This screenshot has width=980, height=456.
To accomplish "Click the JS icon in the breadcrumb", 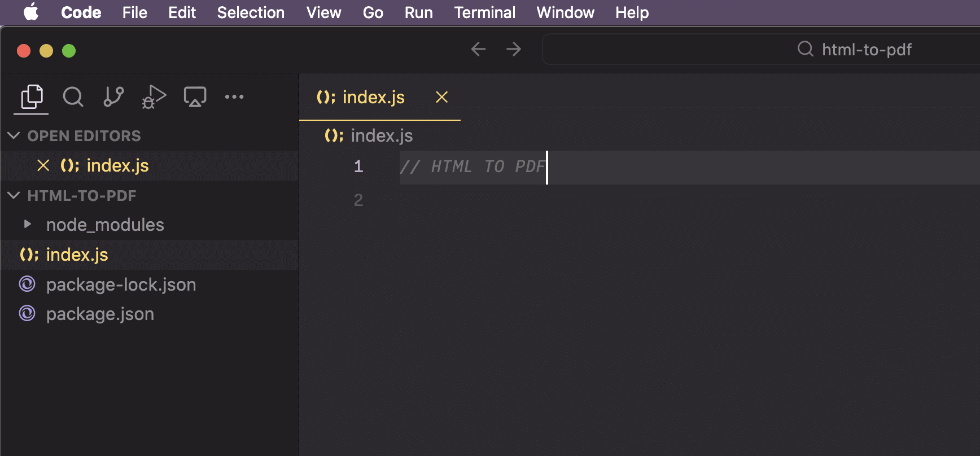I will pos(334,135).
